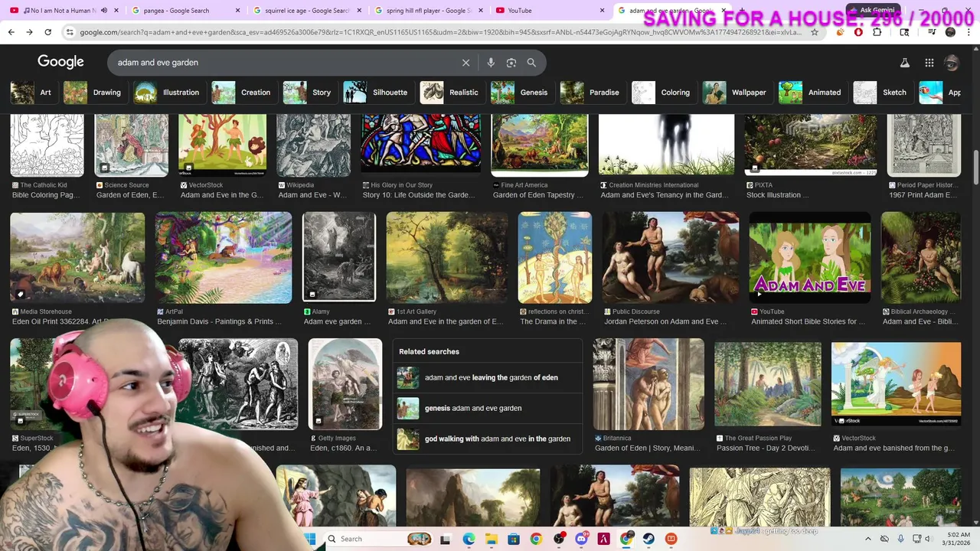The width and height of the screenshot is (980, 551).
Task: Open the Google account avatar
Action: pos(952,63)
